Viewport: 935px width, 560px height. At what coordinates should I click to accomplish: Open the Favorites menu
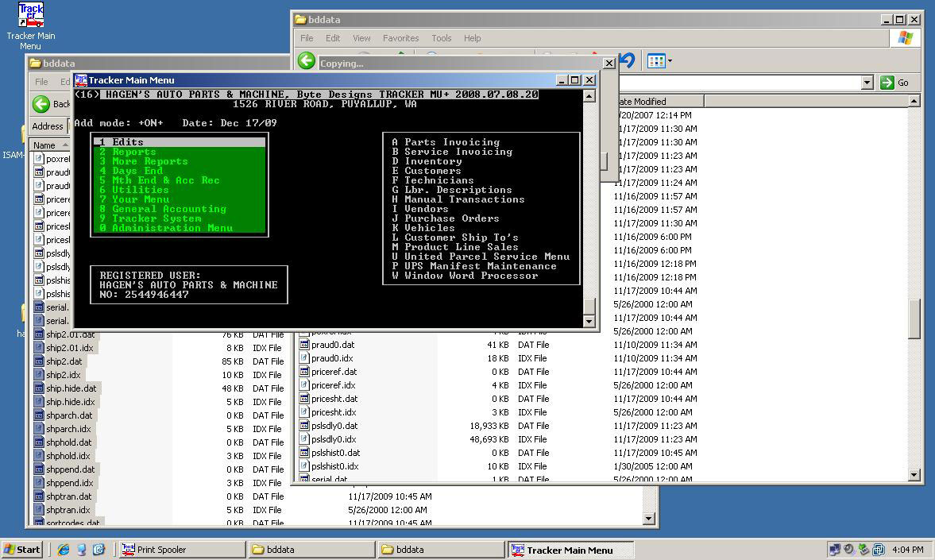click(x=400, y=38)
